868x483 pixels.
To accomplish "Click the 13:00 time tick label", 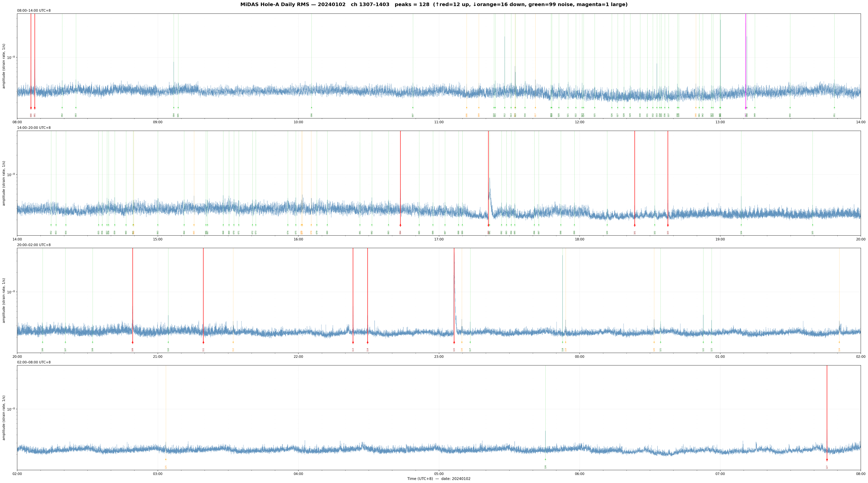I will 720,122.
